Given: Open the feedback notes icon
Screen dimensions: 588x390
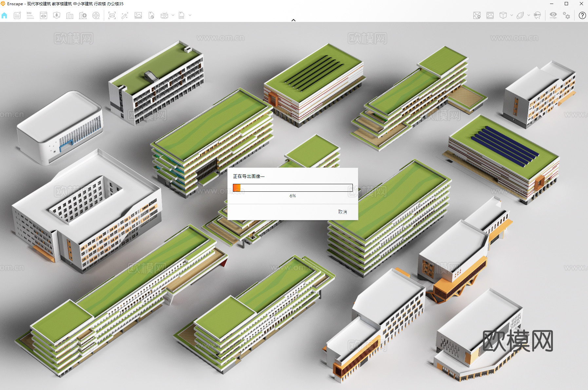Looking at the screenshot, I should coord(17,15).
